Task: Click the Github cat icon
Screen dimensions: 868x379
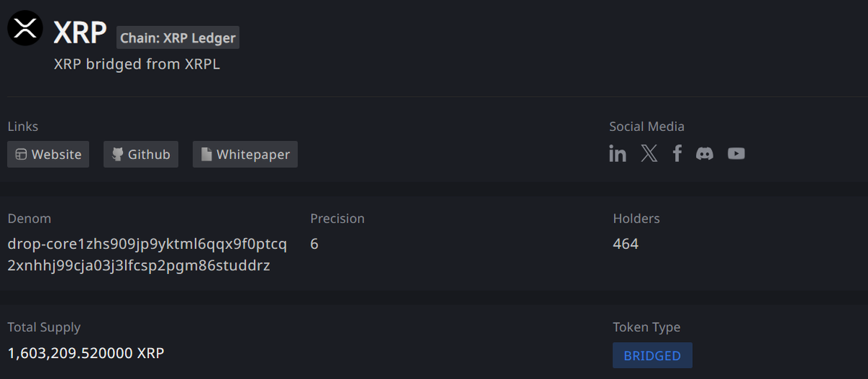Action: pyautogui.click(x=117, y=154)
